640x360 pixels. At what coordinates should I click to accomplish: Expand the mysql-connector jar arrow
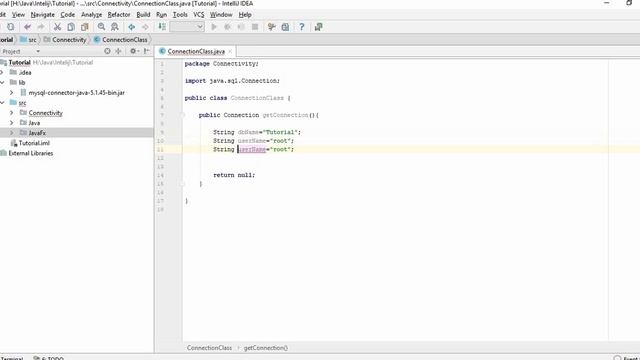(11, 93)
